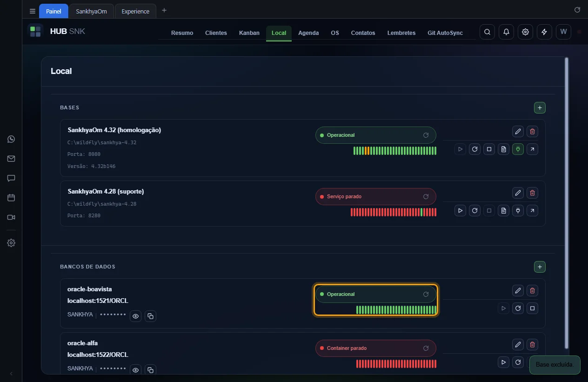Open mail from the sidebar
The height and width of the screenshot is (382, 588).
click(x=11, y=159)
